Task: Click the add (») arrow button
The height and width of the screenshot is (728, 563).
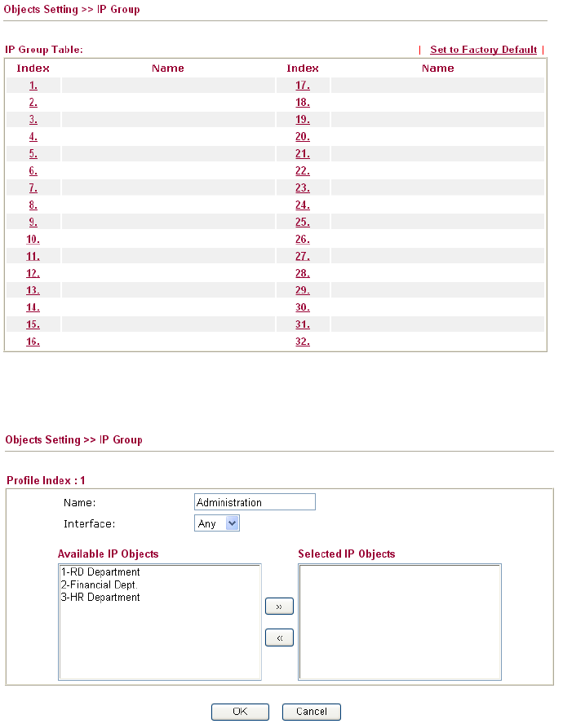Action: [279, 607]
